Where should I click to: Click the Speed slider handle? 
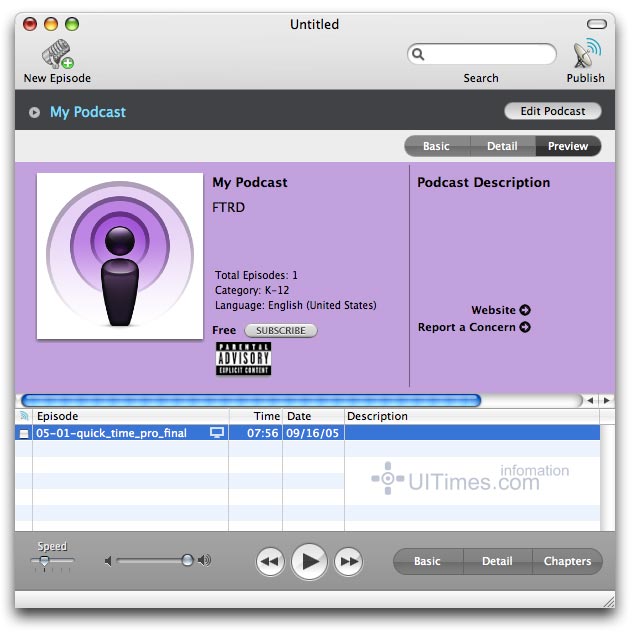click(x=43, y=563)
